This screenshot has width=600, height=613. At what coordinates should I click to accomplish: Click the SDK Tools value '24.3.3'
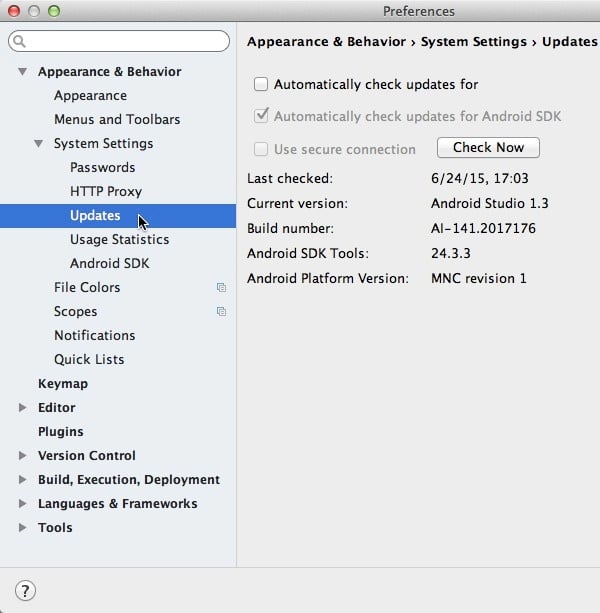click(x=451, y=253)
